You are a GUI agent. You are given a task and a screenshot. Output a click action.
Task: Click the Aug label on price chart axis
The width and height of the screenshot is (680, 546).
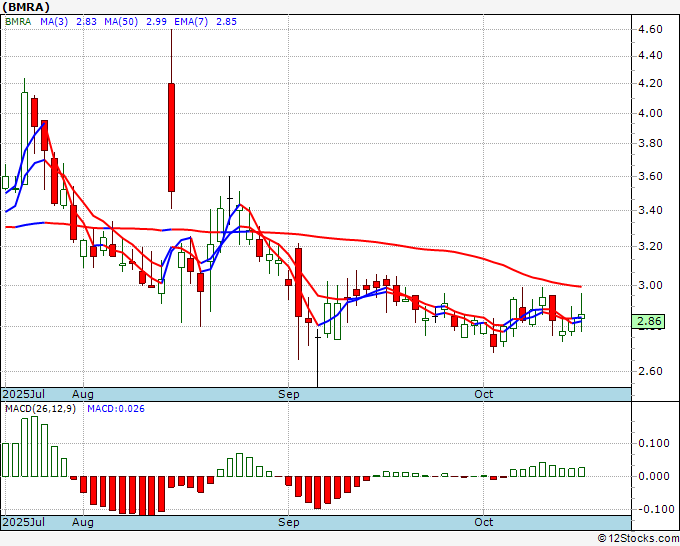pos(83,394)
